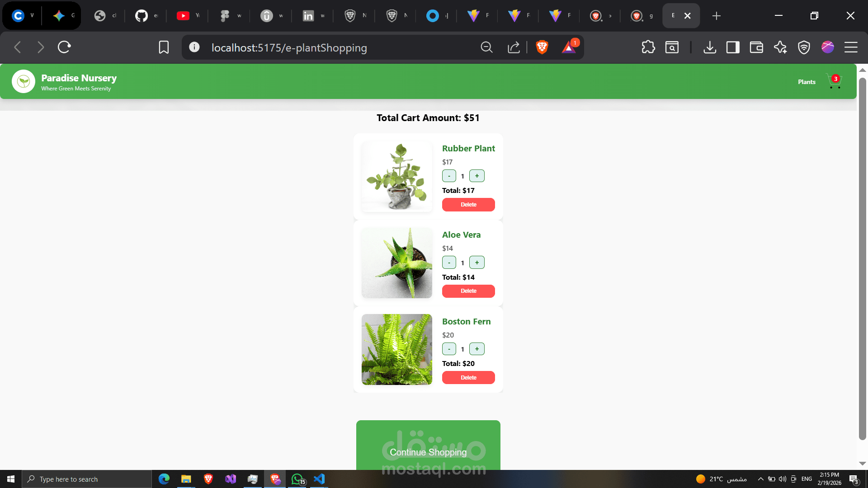Open the browser hamburger menu
The height and width of the screenshot is (488, 868).
coord(851,47)
